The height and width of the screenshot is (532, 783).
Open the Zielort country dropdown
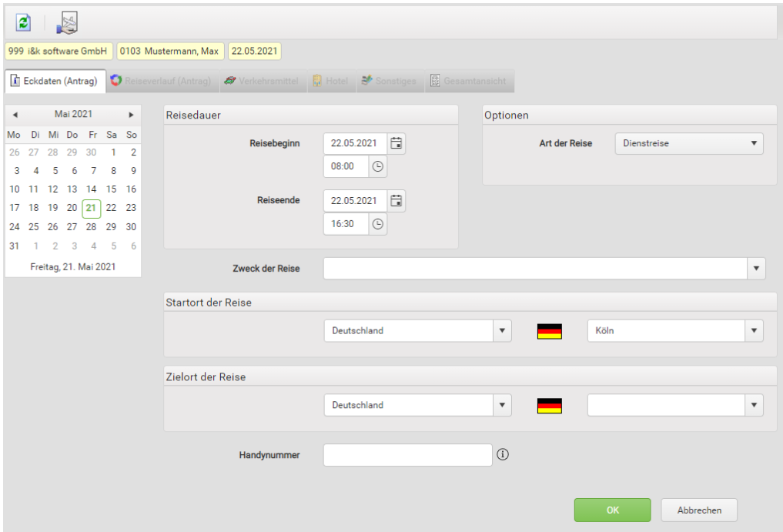(x=502, y=405)
